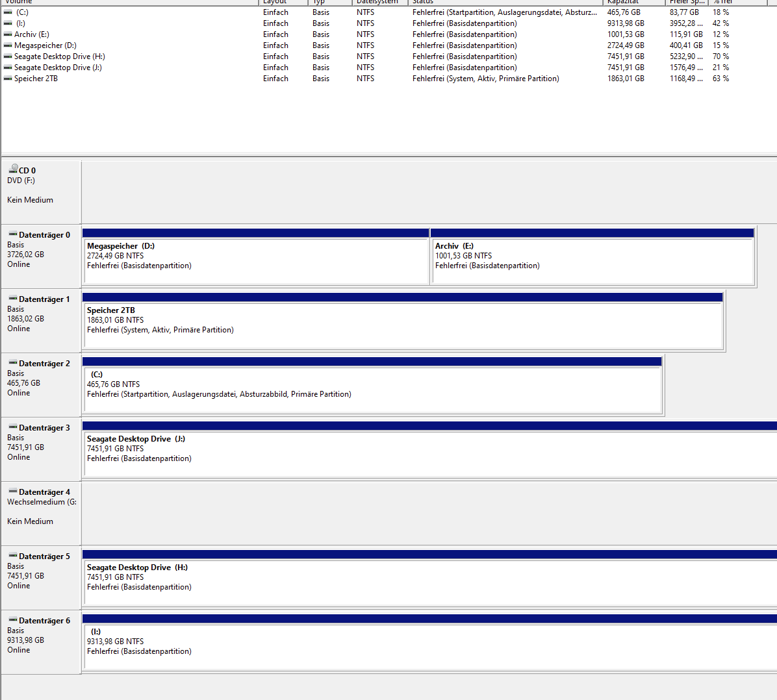The width and height of the screenshot is (777, 700).
Task: Click the '115,91 GB' free space cell
Action: [686, 34]
